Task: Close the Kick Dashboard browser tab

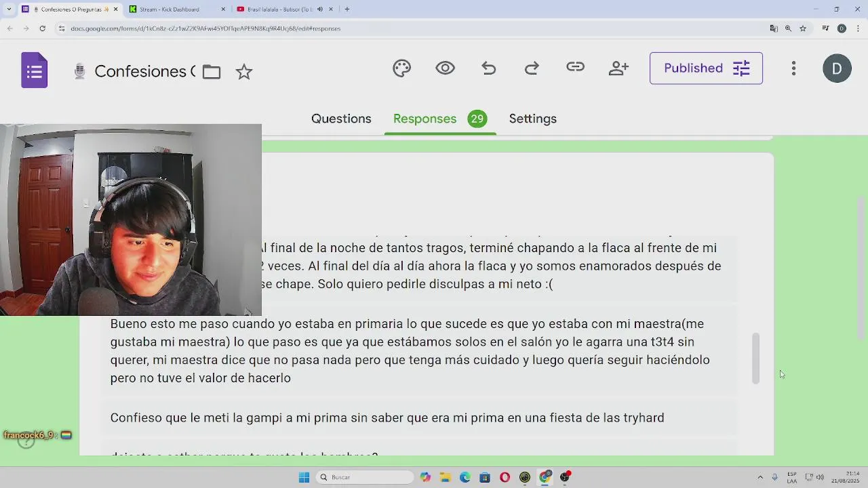Action: pos(224,9)
